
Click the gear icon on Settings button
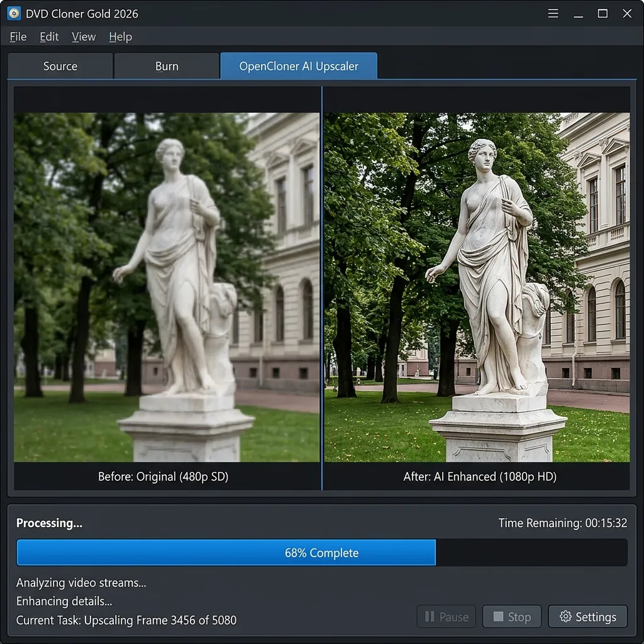click(x=565, y=616)
